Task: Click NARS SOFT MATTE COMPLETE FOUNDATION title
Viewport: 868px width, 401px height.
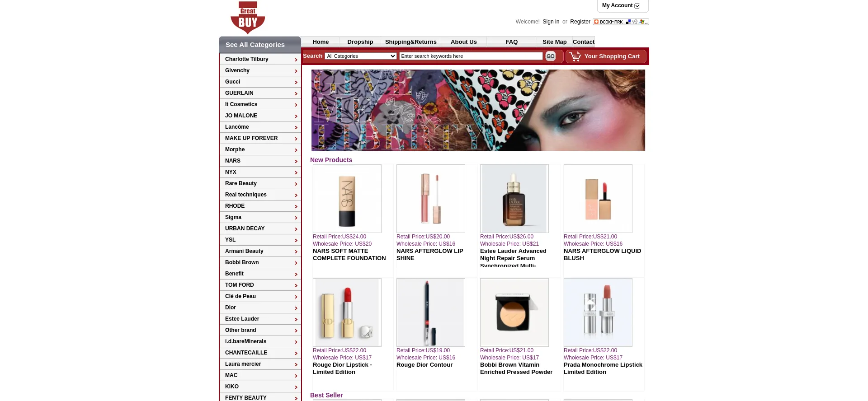Action: pyautogui.click(x=349, y=255)
